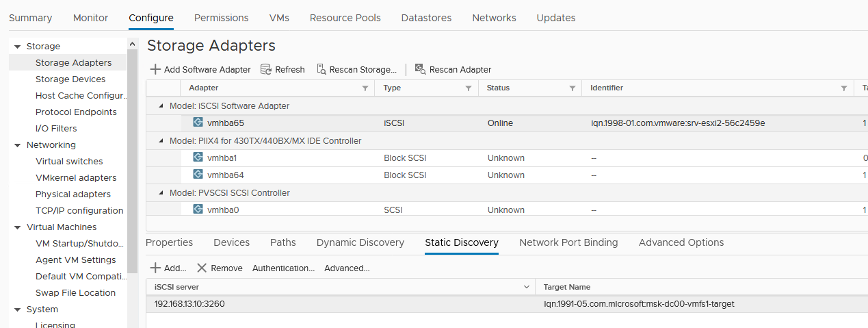The height and width of the screenshot is (328, 868).
Task: Sort by the iSCSI server column chevron
Action: pos(527,287)
